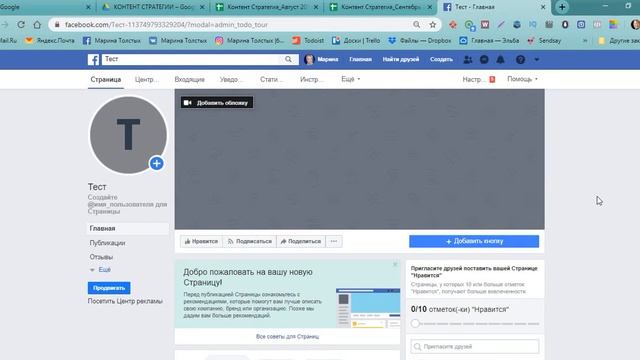This screenshot has height=360, width=640.
Task: Open the friend requests icon
Action: pos(468,60)
